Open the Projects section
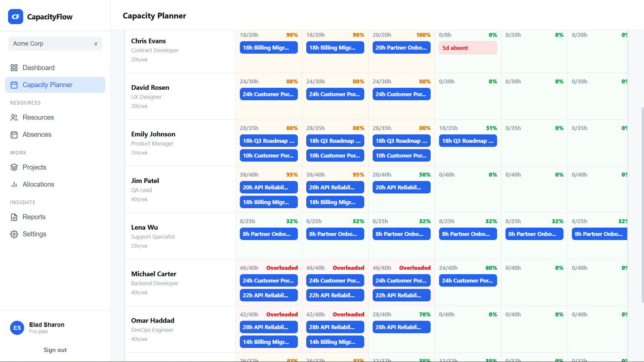Image resolution: width=644 pixels, height=362 pixels. [x=55, y=167]
